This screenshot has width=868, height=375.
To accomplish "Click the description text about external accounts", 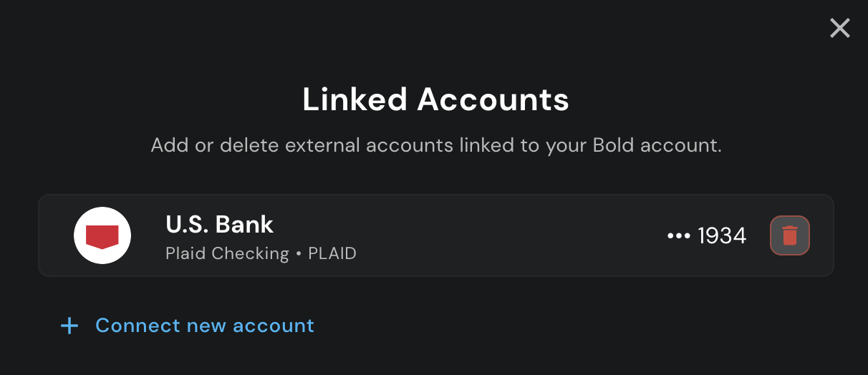I will point(435,145).
